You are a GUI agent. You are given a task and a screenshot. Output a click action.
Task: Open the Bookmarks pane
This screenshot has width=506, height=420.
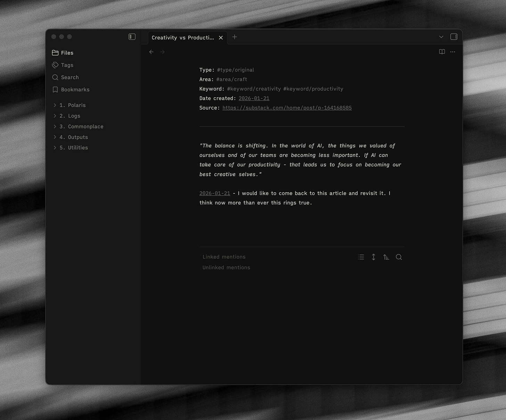coord(71,89)
